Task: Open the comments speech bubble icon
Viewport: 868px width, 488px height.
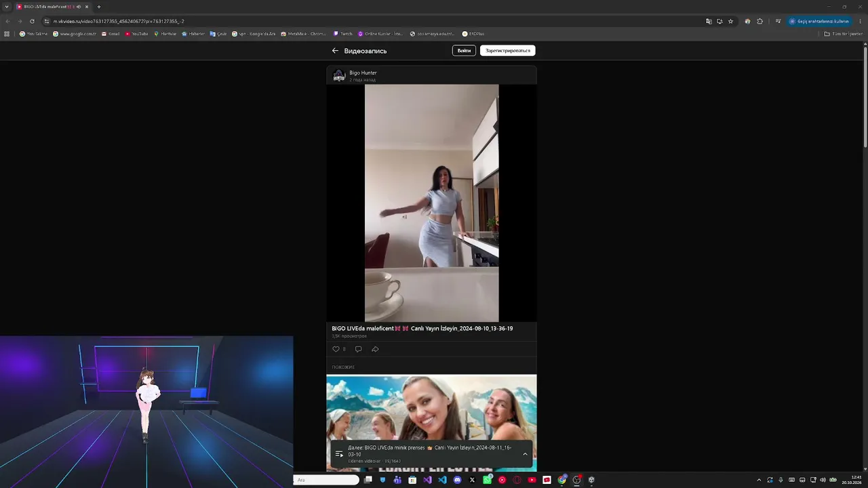Action: [x=358, y=349]
